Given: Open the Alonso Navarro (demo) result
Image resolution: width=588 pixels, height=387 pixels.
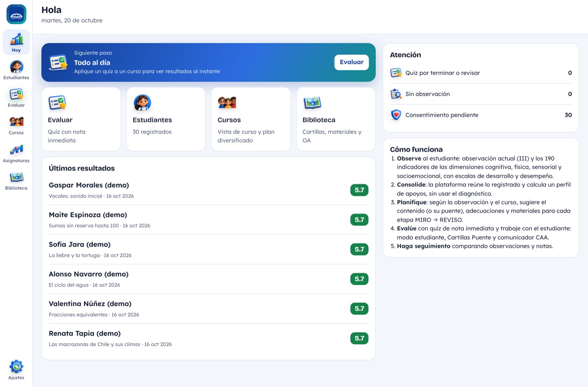Looking at the screenshot, I should 209,279.
